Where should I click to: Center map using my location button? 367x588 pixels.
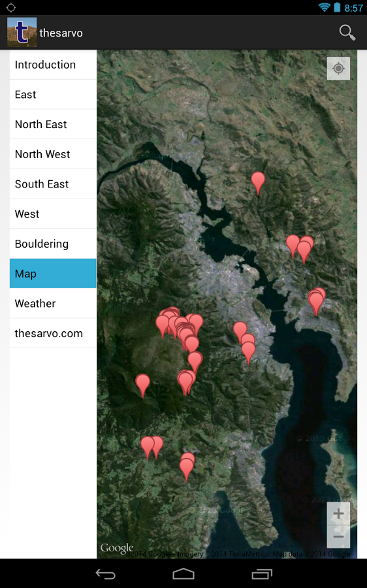point(338,68)
